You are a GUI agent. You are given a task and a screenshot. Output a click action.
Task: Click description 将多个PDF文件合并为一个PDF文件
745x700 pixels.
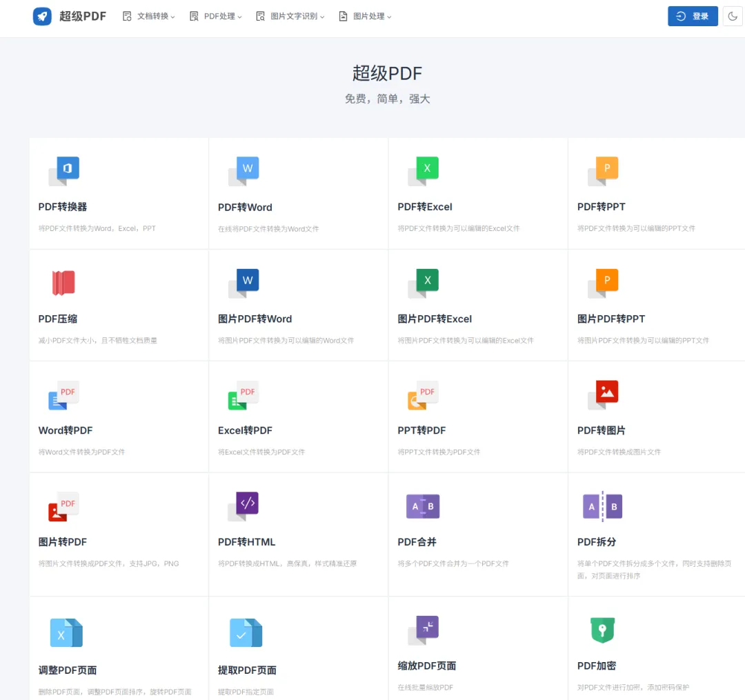click(453, 563)
